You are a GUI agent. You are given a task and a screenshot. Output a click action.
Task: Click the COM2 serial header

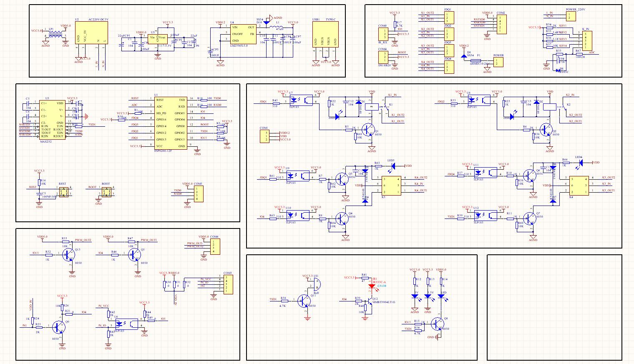[502, 24]
